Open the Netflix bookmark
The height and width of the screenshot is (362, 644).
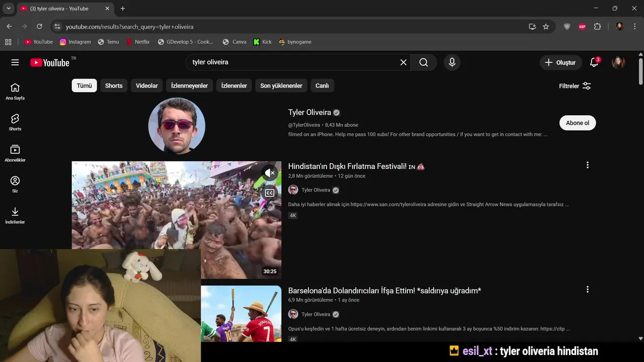138,42
